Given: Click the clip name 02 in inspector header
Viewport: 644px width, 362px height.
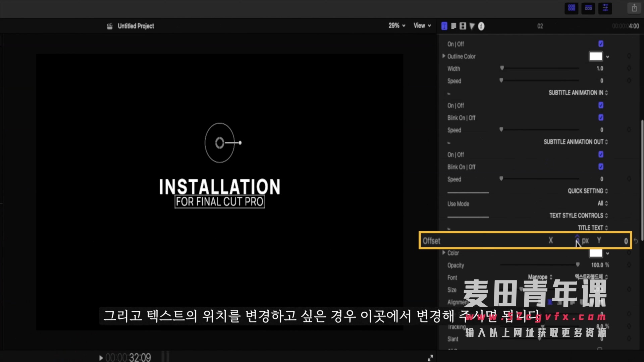Looking at the screenshot, I should (540, 26).
